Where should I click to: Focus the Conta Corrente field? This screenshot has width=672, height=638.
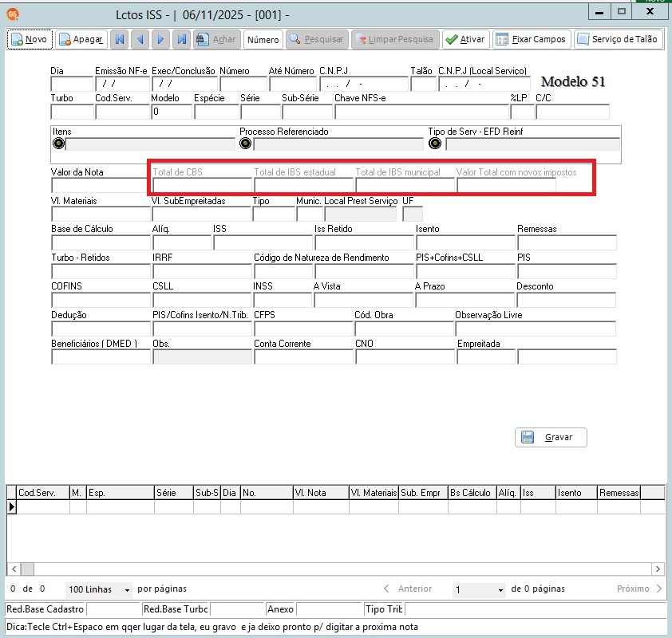coord(303,357)
